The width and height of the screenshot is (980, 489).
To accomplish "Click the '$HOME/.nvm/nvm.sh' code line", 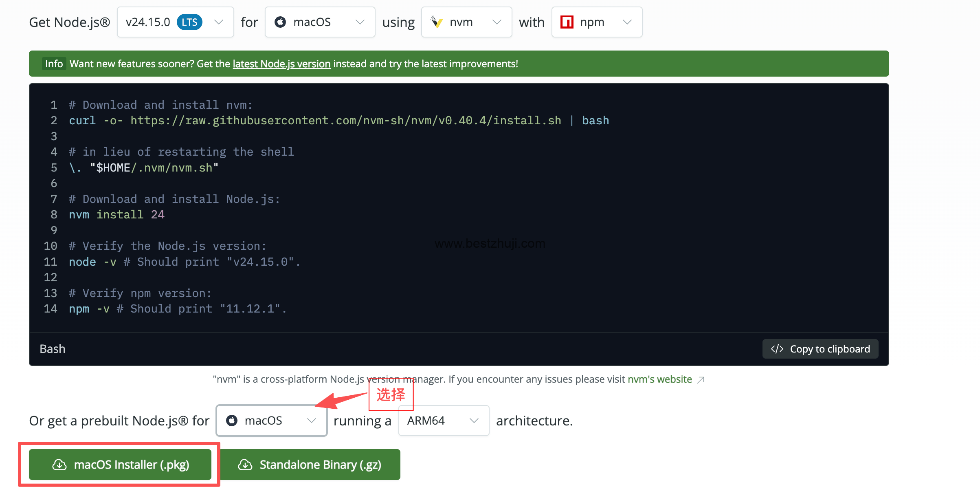I will pyautogui.click(x=144, y=168).
